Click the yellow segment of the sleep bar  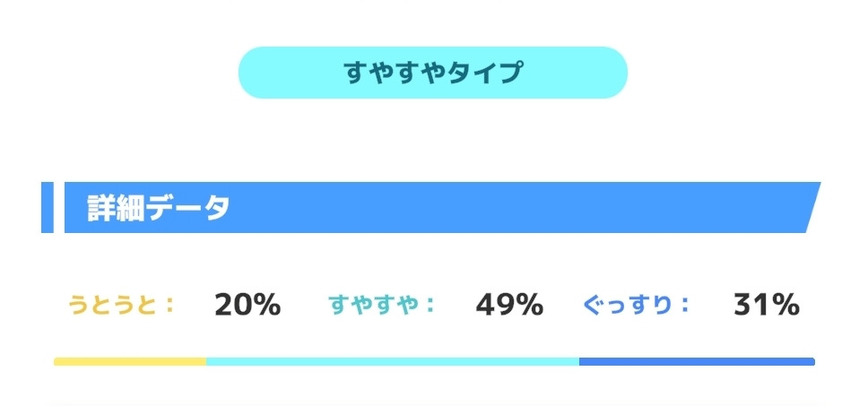pos(130,362)
